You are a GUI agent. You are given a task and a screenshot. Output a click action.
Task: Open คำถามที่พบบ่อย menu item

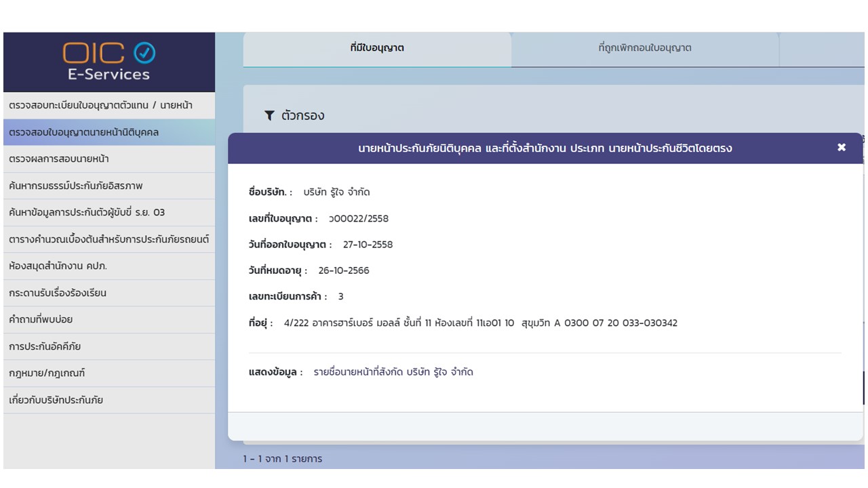point(109,319)
